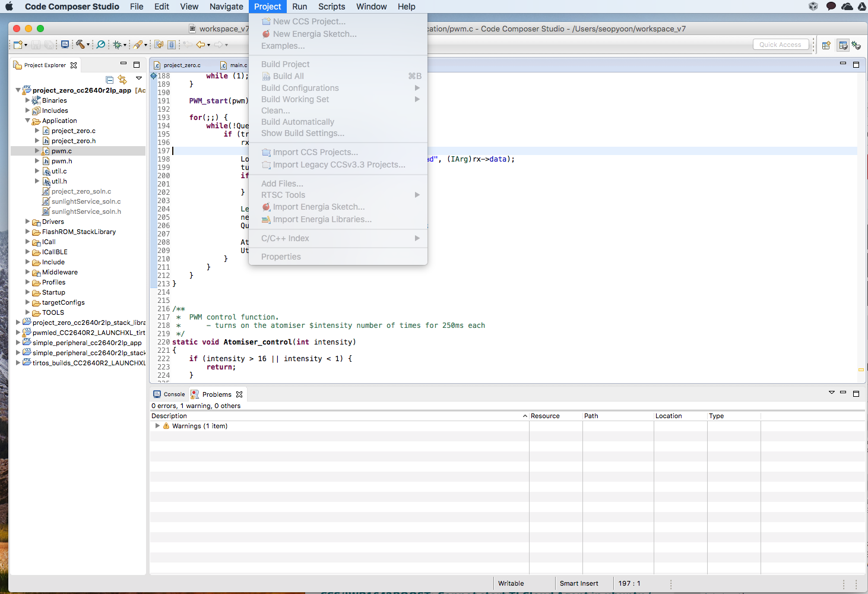Open the Debug dropdown arrow

pyautogui.click(x=125, y=45)
